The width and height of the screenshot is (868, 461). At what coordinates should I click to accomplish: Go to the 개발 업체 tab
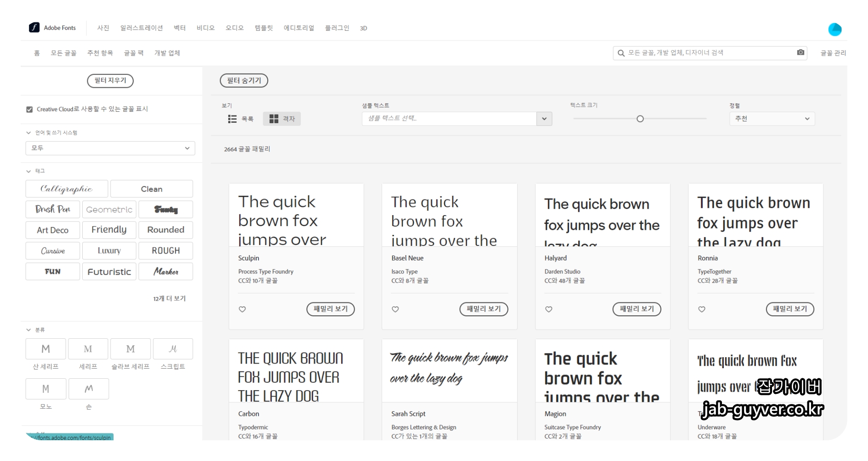pyautogui.click(x=167, y=53)
